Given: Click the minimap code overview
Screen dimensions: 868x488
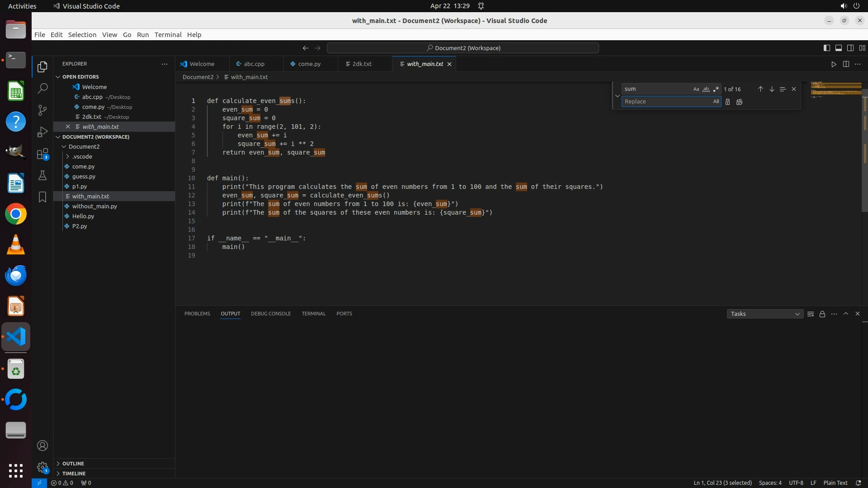Looking at the screenshot, I should tap(835, 89).
